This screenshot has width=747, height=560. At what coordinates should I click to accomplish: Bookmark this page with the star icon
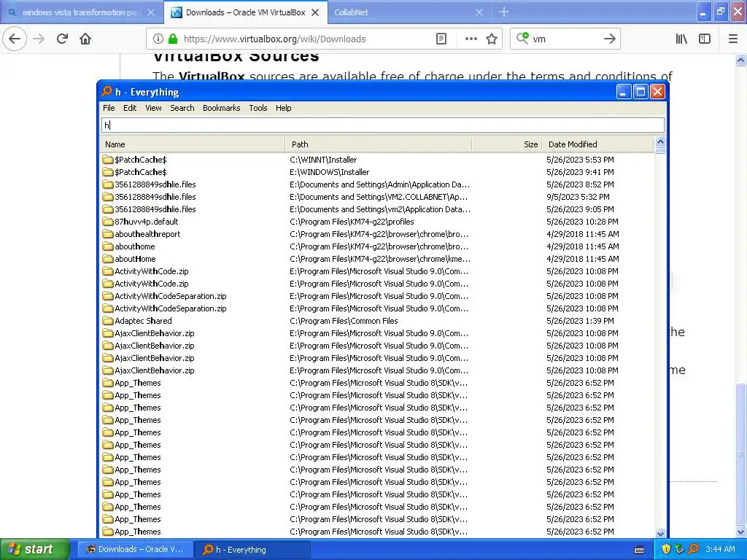point(492,39)
